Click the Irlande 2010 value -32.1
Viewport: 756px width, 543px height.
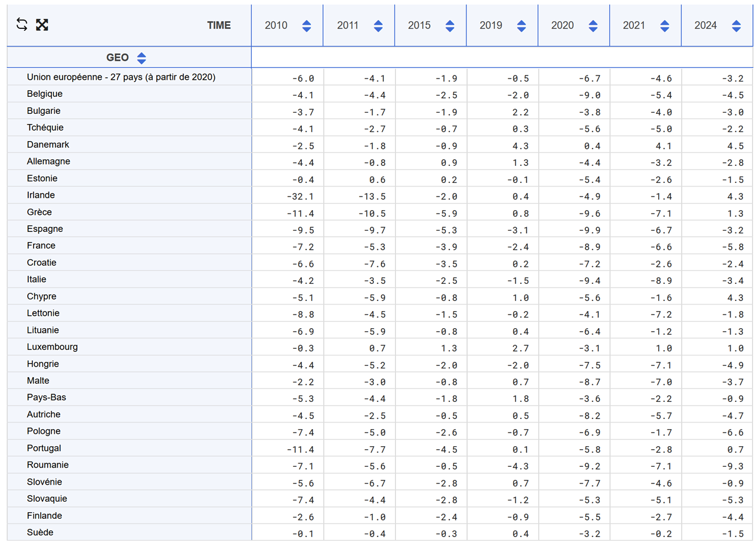pos(303,197)
